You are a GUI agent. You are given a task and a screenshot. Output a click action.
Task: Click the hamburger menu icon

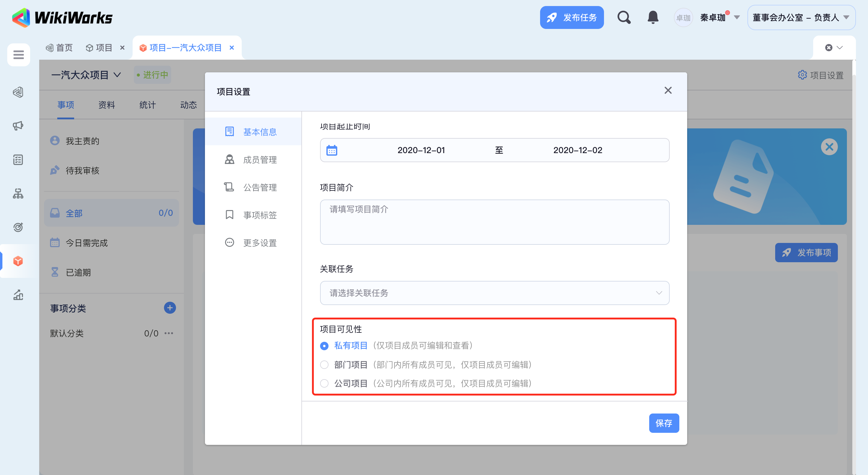click(x=18, y=55)
